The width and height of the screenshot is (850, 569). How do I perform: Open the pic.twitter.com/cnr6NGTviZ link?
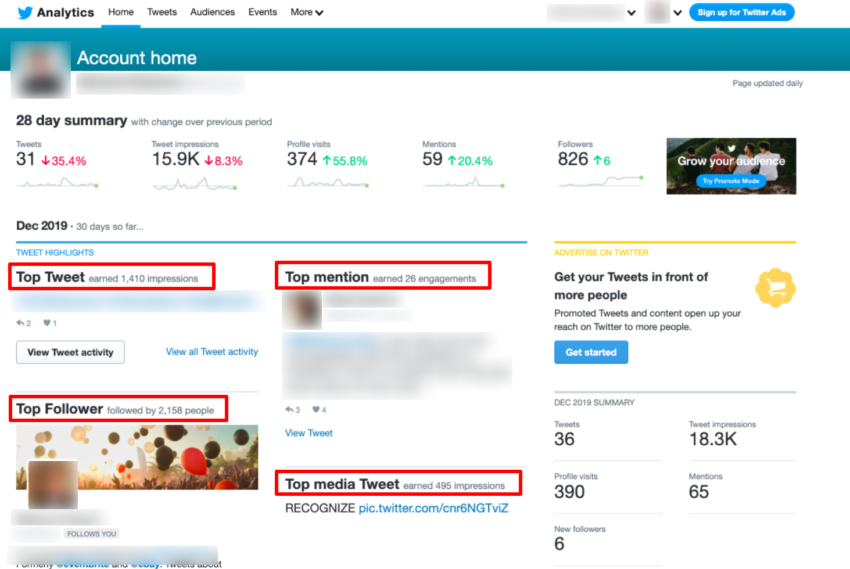433,508
